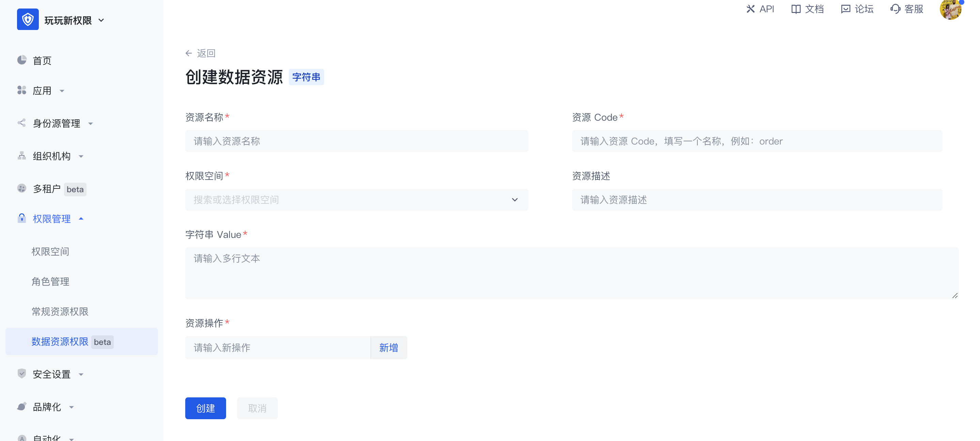Viewport: 980px width, 441px height.
Task: Click the 组织机构 hierarchy icon
Action: click(x=22, y=156)
